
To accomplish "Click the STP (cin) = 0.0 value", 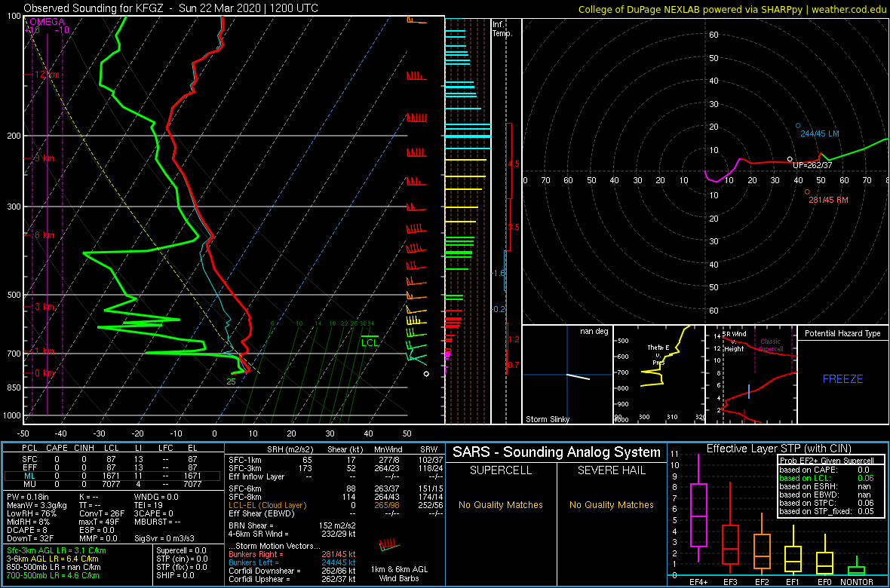I will click(x=183, y=559).
